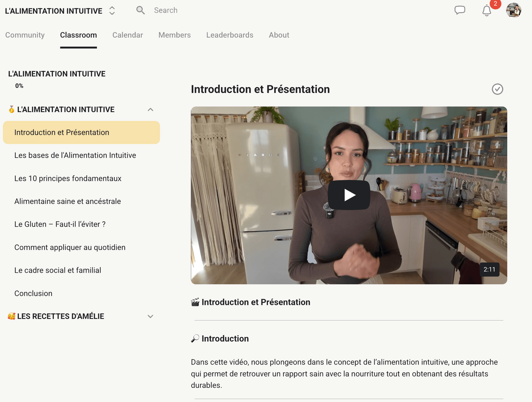Open the notifications bell
532x402 pixels.
point(487,11)
